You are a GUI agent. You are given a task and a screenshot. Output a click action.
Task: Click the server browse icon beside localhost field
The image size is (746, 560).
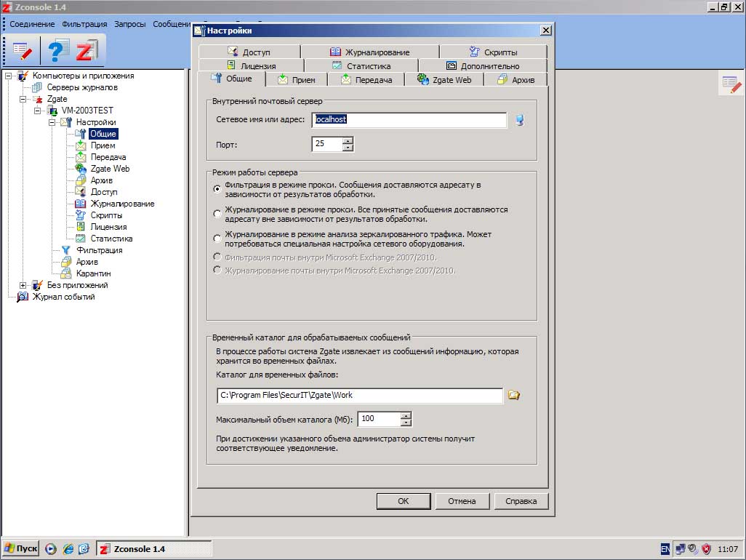(x=520, y=120)
